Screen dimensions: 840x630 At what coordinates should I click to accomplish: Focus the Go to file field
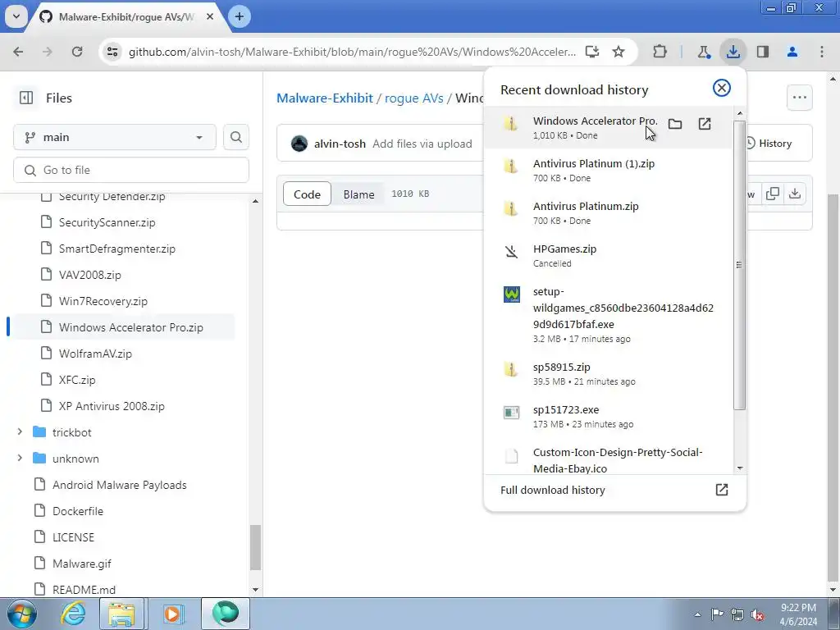point(130,170)
